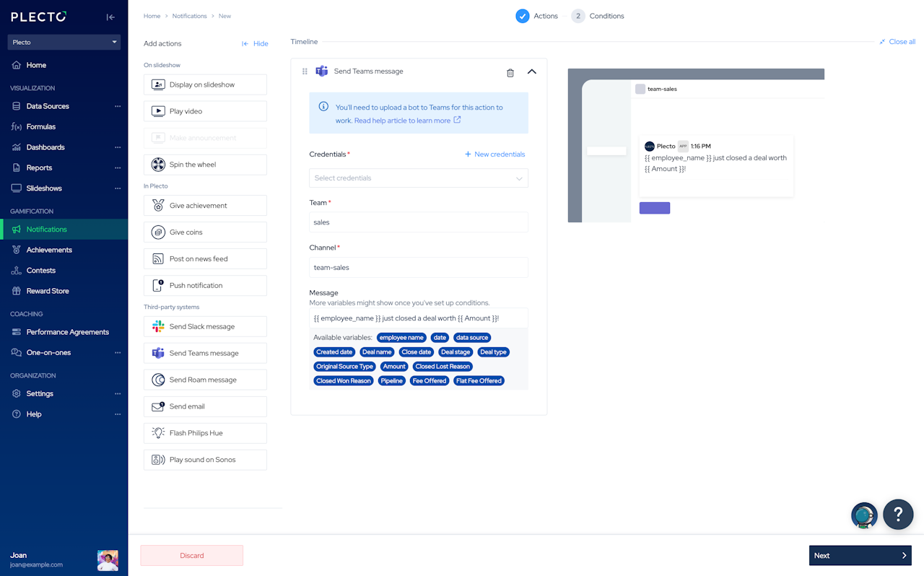The width and height of the screenshot is (924, 576).
Task: Hide the Add actions panel
Action: coord(255,44)
